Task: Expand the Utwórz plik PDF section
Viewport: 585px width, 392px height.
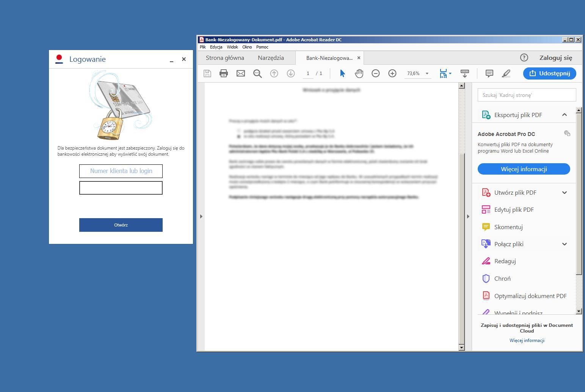Action: click(564, 192)
